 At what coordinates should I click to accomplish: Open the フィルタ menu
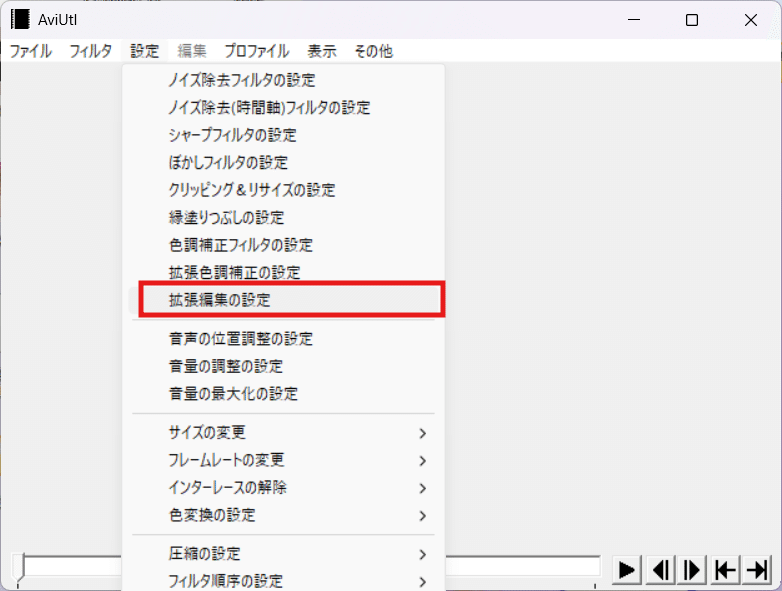tap(90, 51)
